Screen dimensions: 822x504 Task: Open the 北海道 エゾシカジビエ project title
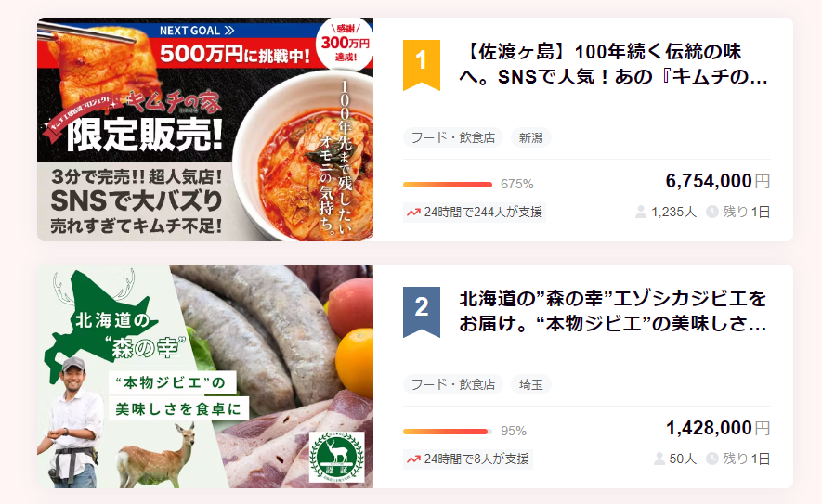(x=614, y=311)
